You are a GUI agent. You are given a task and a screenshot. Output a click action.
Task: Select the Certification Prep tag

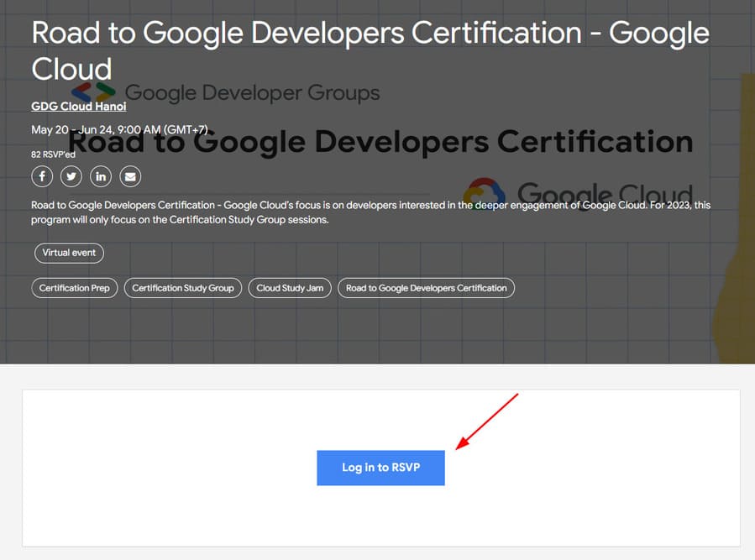[x=75, y=288]
